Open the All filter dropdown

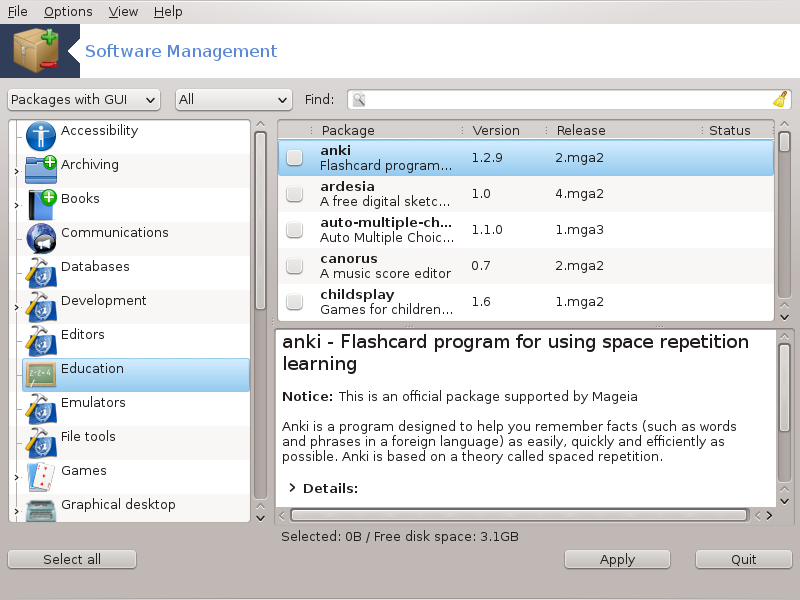[x=234, y=99]
